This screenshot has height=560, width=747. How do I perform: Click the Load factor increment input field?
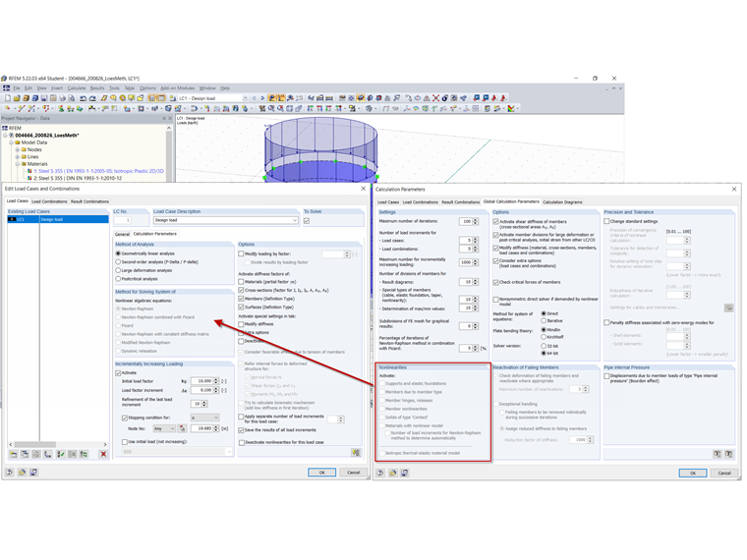(202, 390)
